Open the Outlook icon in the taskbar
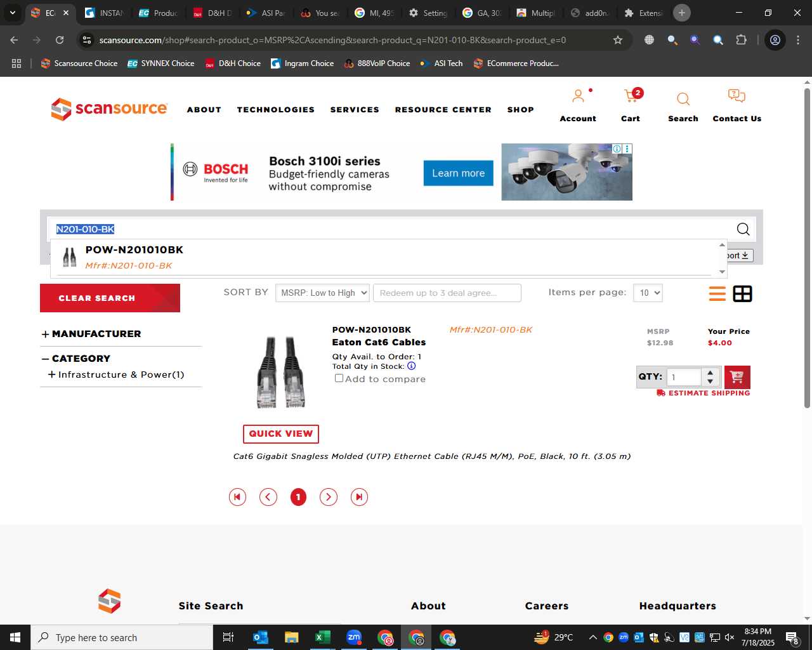The image size is (812, 650). pos(261,637)
